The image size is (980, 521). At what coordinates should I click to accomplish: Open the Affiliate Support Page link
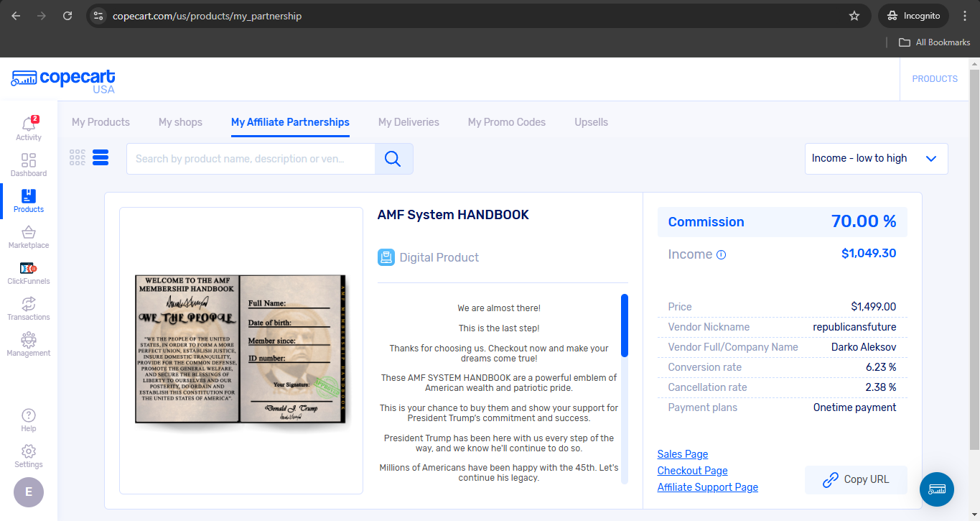coord(707,487)
